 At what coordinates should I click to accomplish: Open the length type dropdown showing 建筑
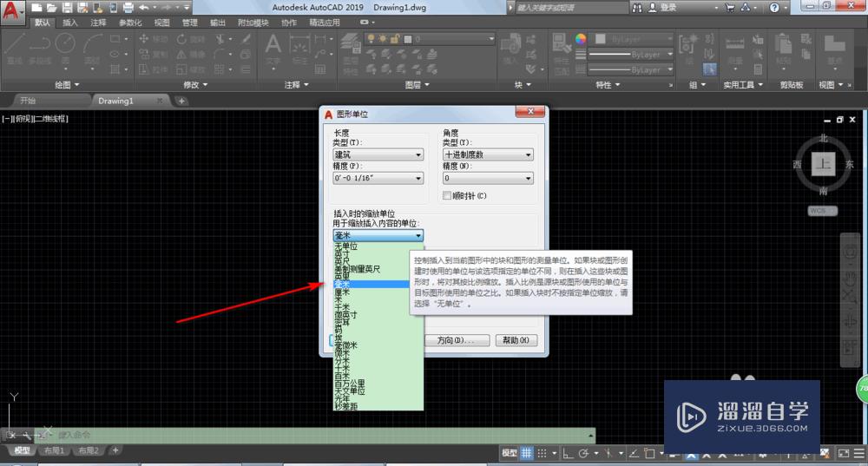(378, 154)
